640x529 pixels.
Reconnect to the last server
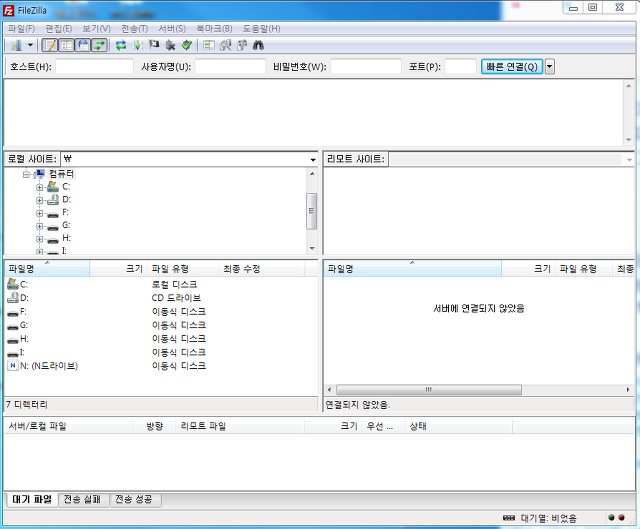(x=187, y=45)
